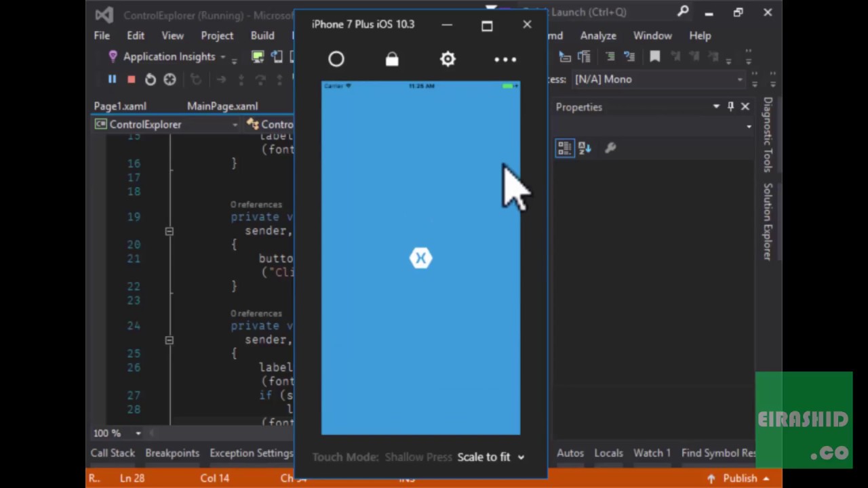
Task: Open the Project menu
Action: pyautogui.click(x=217, y=35)
